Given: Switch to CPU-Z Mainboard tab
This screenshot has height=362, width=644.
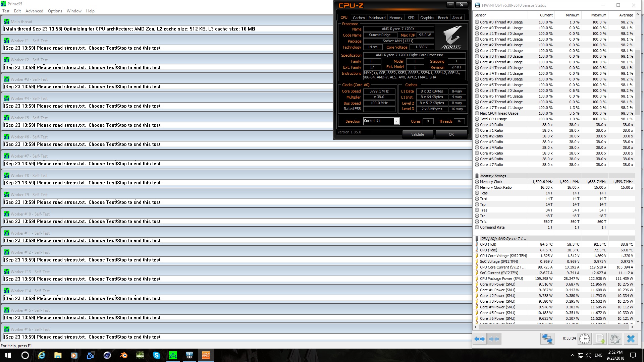Looking at the screenshot, I should [x=377, y=18].
